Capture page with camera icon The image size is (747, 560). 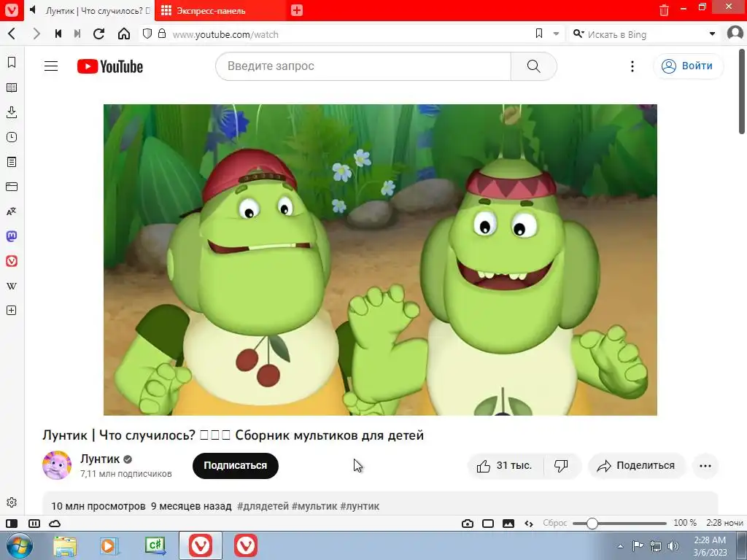pyautogui.click(x=468, y=524)
